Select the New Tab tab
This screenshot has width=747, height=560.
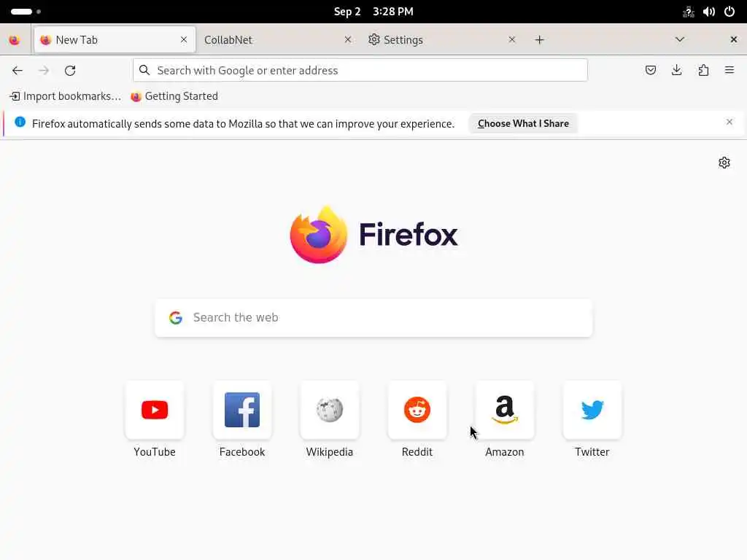(x=115, y=39)
